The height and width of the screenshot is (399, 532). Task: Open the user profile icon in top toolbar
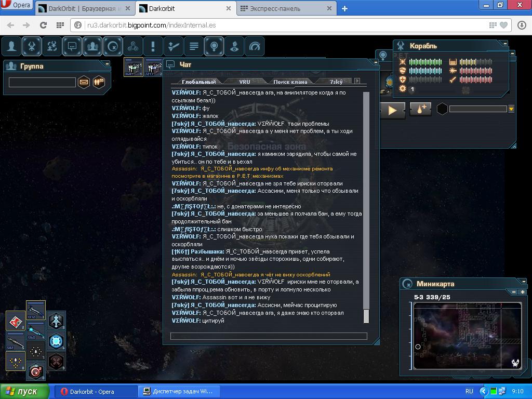(11, 46)
